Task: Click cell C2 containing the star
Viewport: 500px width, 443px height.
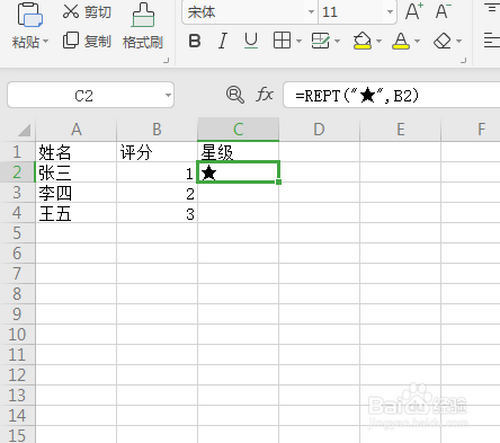Action: click(238, 172)
